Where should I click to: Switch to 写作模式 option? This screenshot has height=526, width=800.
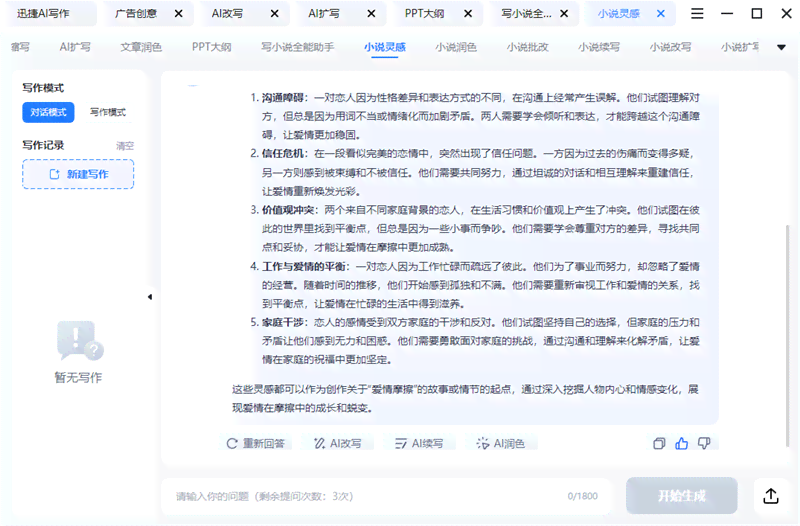108,112
